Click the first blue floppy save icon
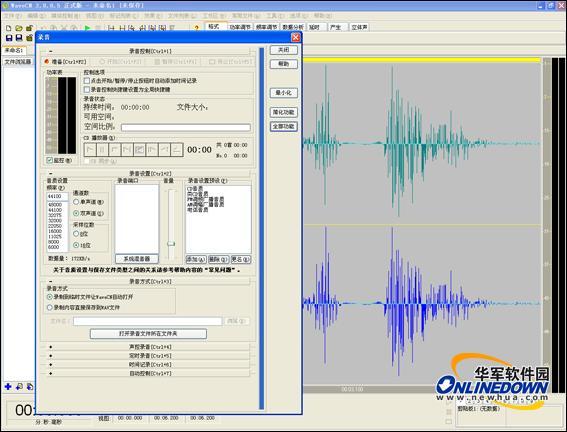Image resolution: width=567 pixels, height=432 pixels. pyautogui.click(x=9, y=38)
